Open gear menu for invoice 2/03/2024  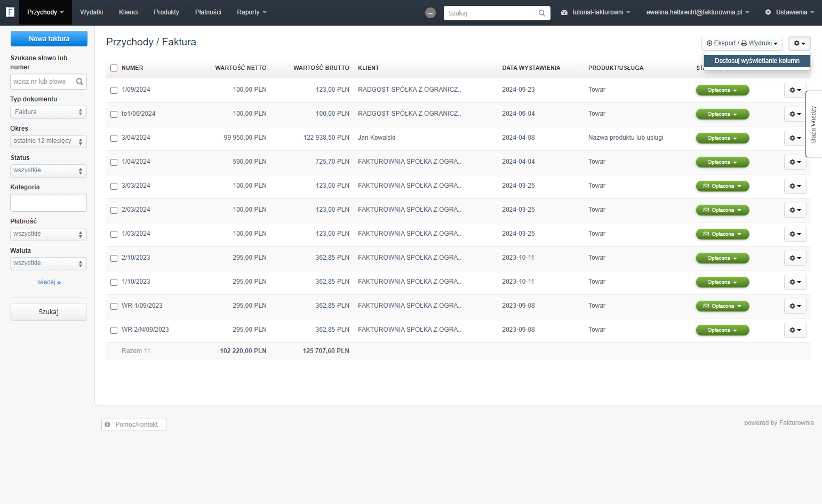coord(795,210)
